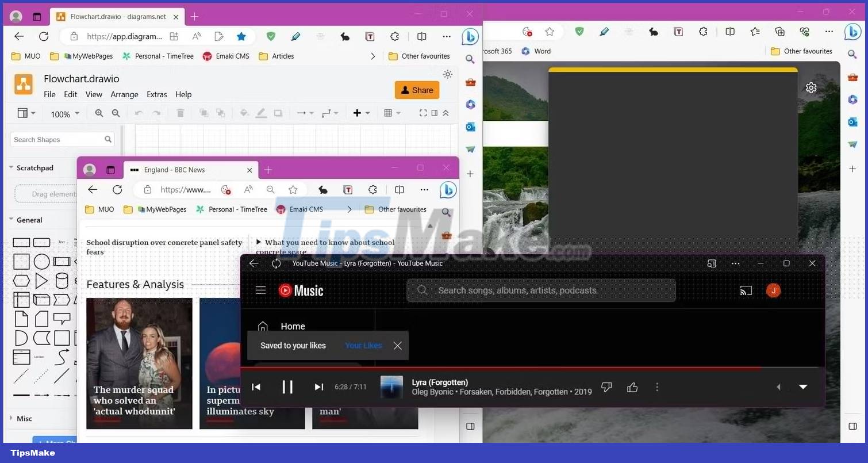Click Bing chat icon in BBC News window

coord(448,190)
